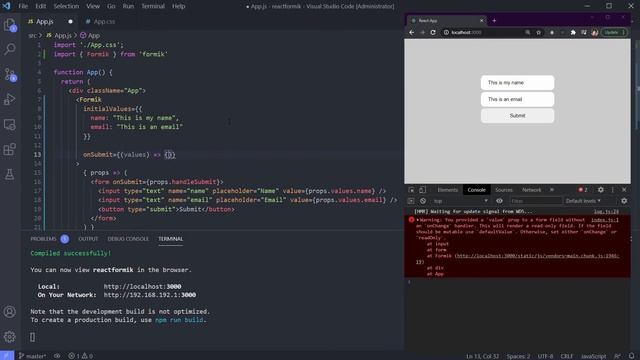
Task: Click the localhost address bar
Action: click(482, 32)
